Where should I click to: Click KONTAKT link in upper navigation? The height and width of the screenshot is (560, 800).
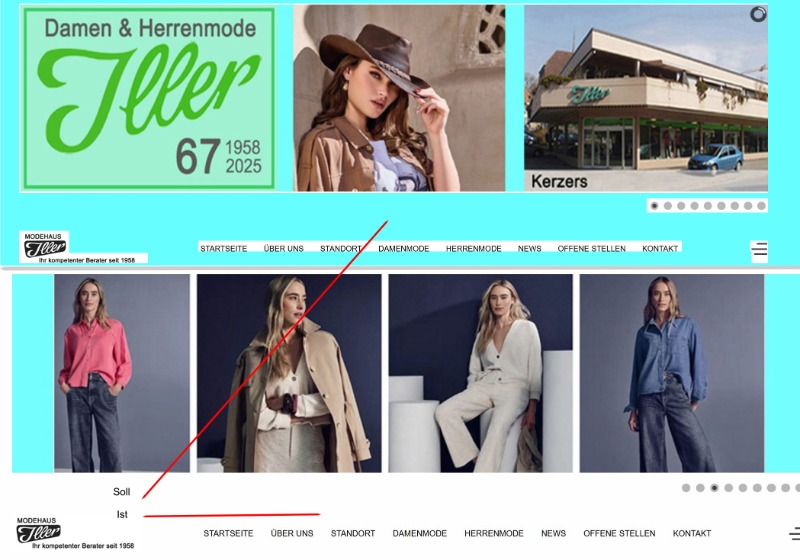pos(660,248)
